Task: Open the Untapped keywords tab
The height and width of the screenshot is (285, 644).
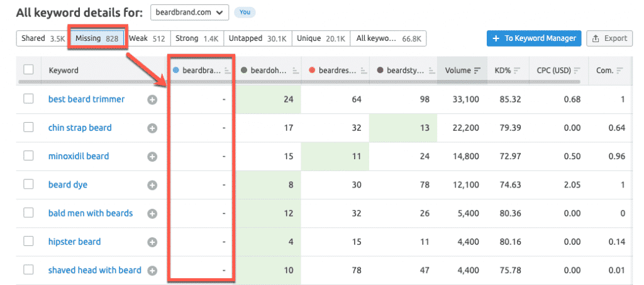Action: (x=258, y=39)
